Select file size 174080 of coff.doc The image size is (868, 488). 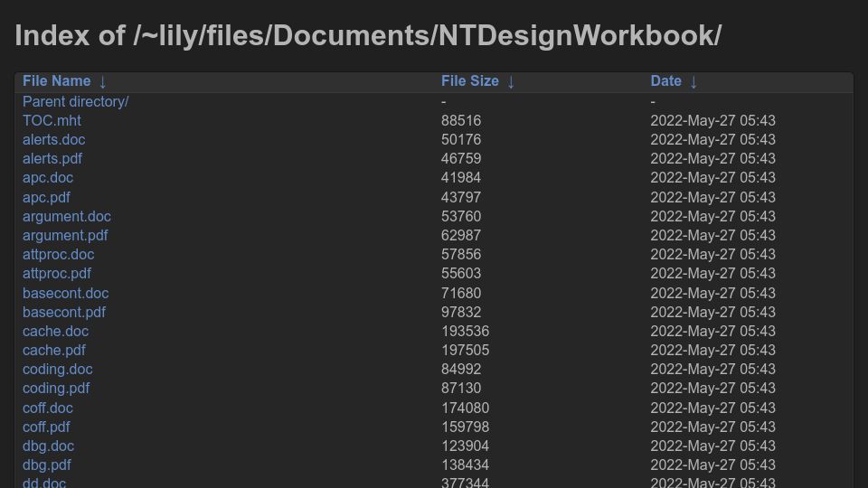tap(465, 408)
